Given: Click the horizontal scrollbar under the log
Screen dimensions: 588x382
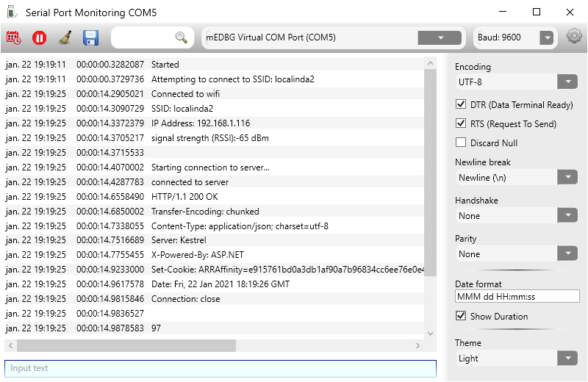Looking at the screenshot, I should 126,345.
